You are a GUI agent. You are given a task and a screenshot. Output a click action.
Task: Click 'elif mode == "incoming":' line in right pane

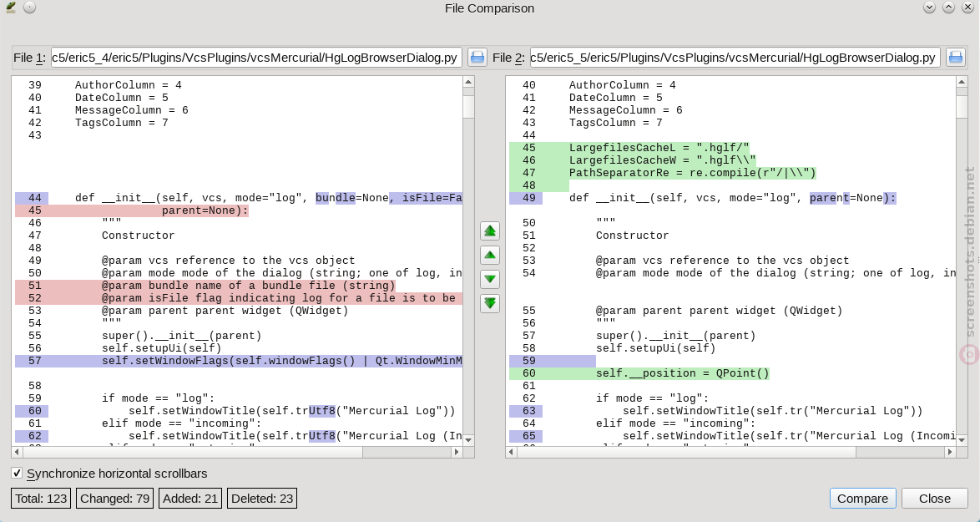tap(675, 423)
